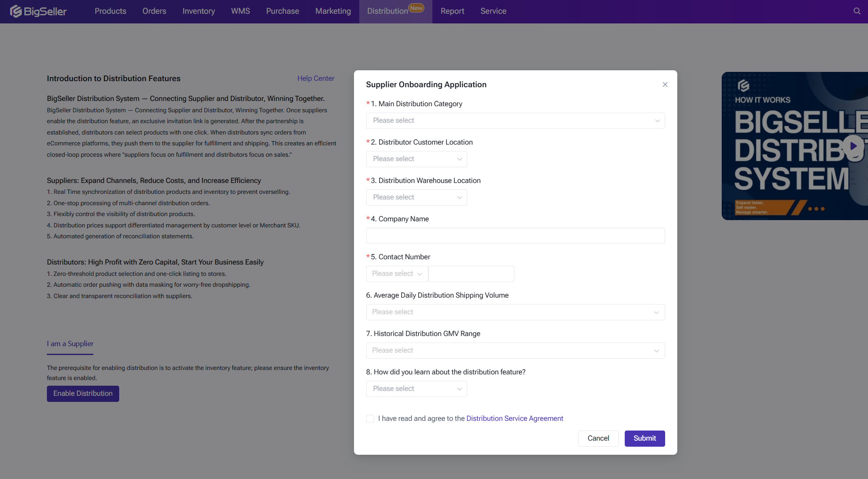Open Distribution Warehouse Location dropdown
The height and width of the screenshot is (479, 868).
(416, 197)
